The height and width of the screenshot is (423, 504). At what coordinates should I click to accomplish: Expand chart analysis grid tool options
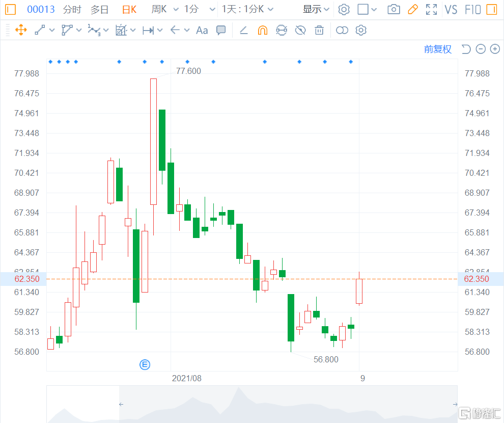coord(133,30)
